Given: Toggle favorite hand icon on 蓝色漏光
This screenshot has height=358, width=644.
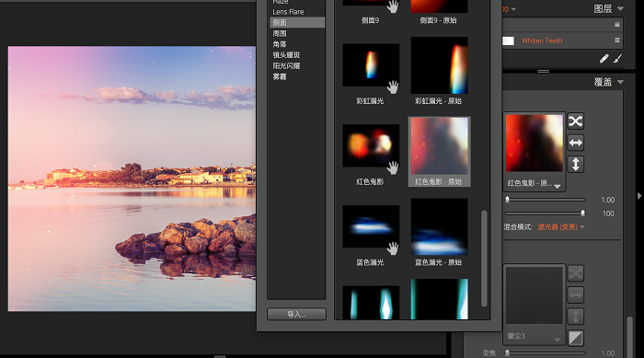Looking at the screenshot, I should pos(393,248).
